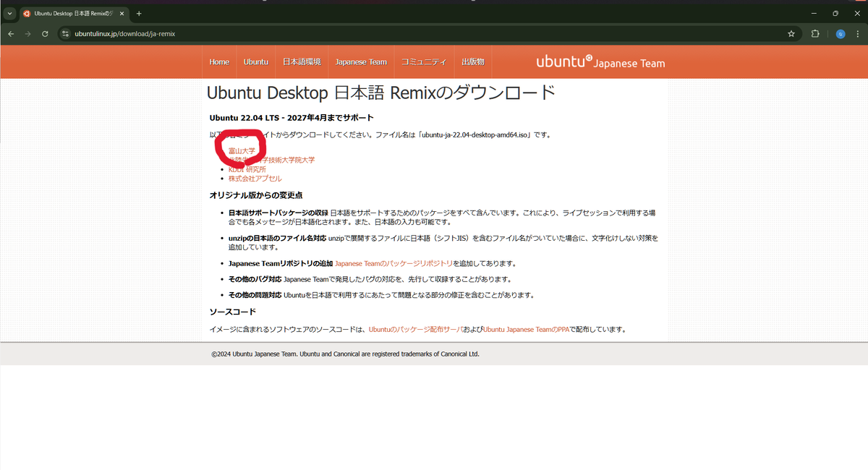
Task: Click the その他のバグ対応 bullet text
Action: tap(370, 279)
